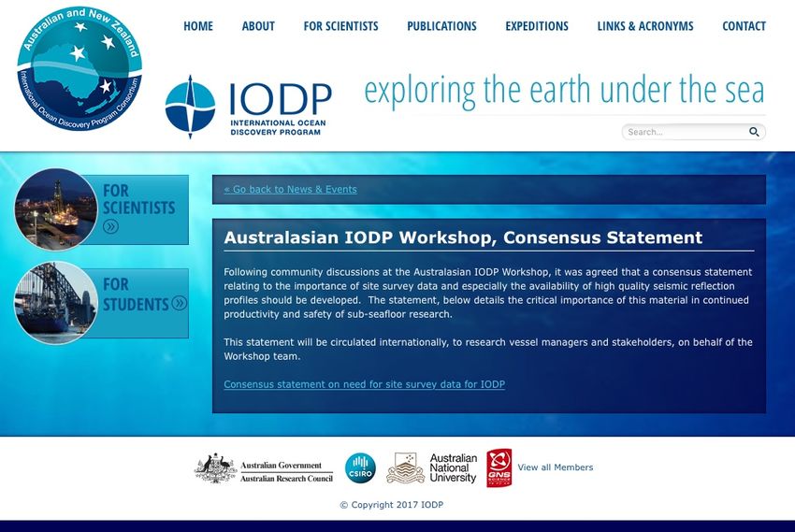
Task: Click the View all Members link
Action: (556, 467)
